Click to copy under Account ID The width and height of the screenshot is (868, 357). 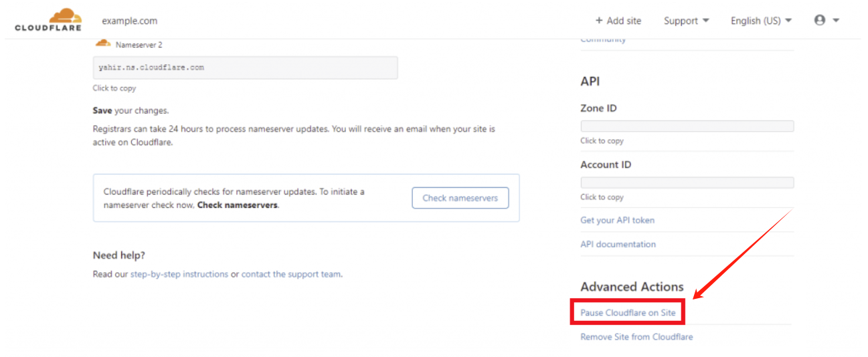[x=602, y=197]
